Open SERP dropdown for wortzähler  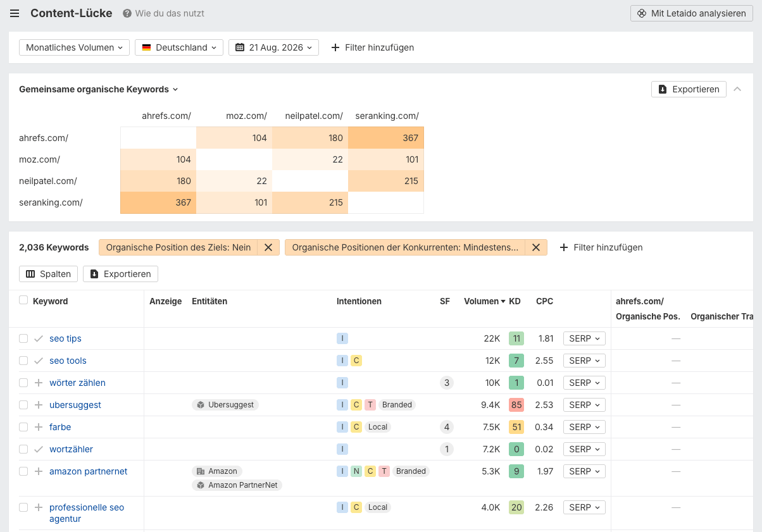pyautogui.click(x=584, y=449)
